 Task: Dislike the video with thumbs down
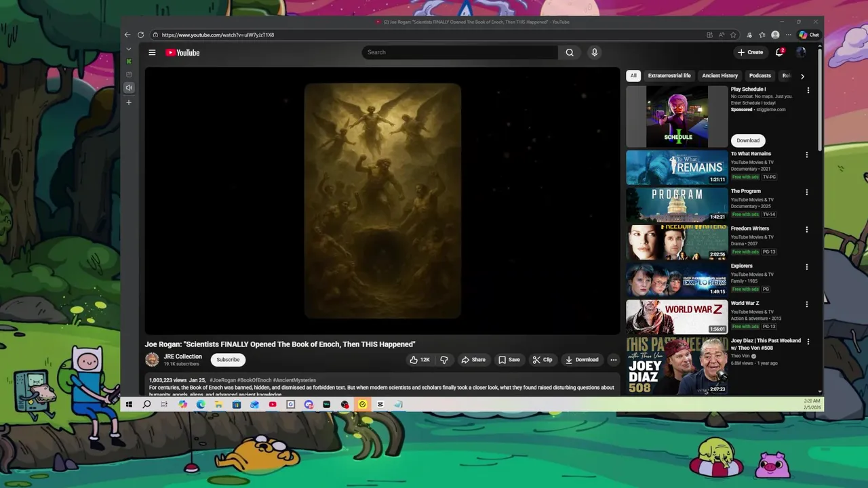coord(444,360)
